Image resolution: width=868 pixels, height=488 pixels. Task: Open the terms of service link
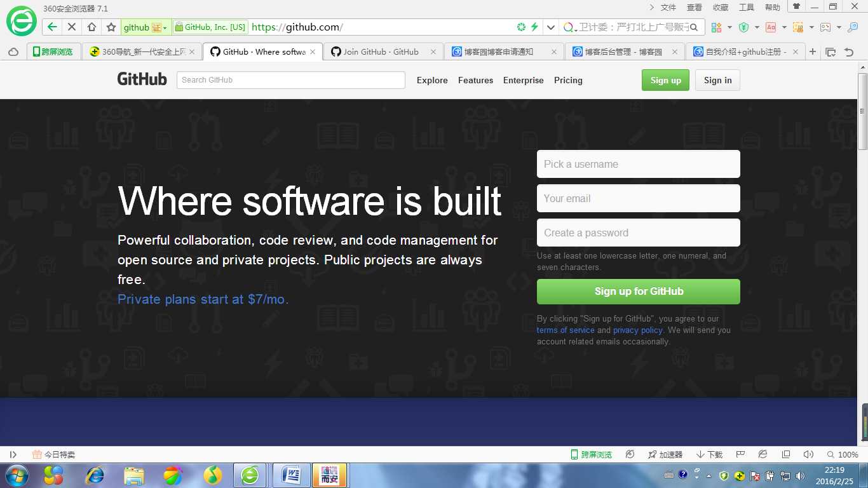coord(566,330)
